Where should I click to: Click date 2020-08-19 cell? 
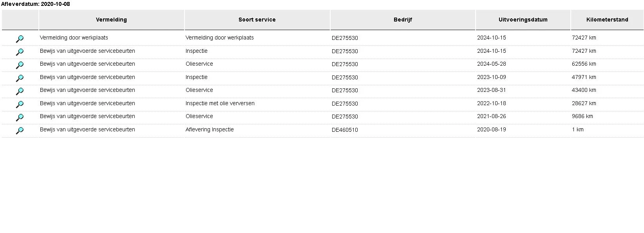click(x=492, y=129)
